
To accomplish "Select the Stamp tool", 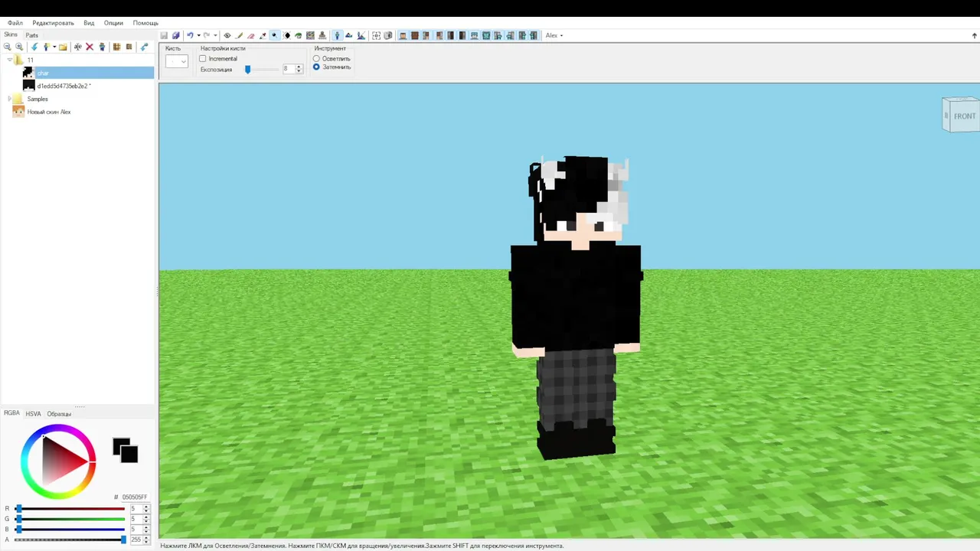I will click(x=322, y=35).
